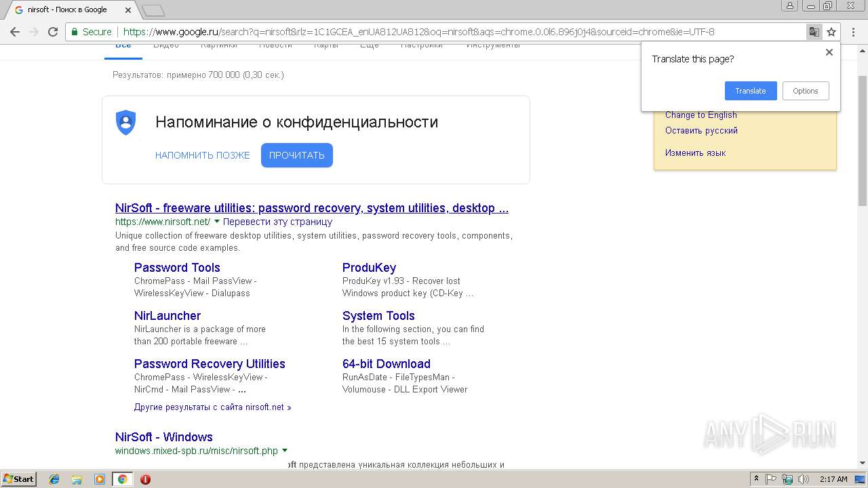The height and width of the screenshot is (488, 868).
Task: Open the System Tools sitelink
Action: click(x=378, y=316)
